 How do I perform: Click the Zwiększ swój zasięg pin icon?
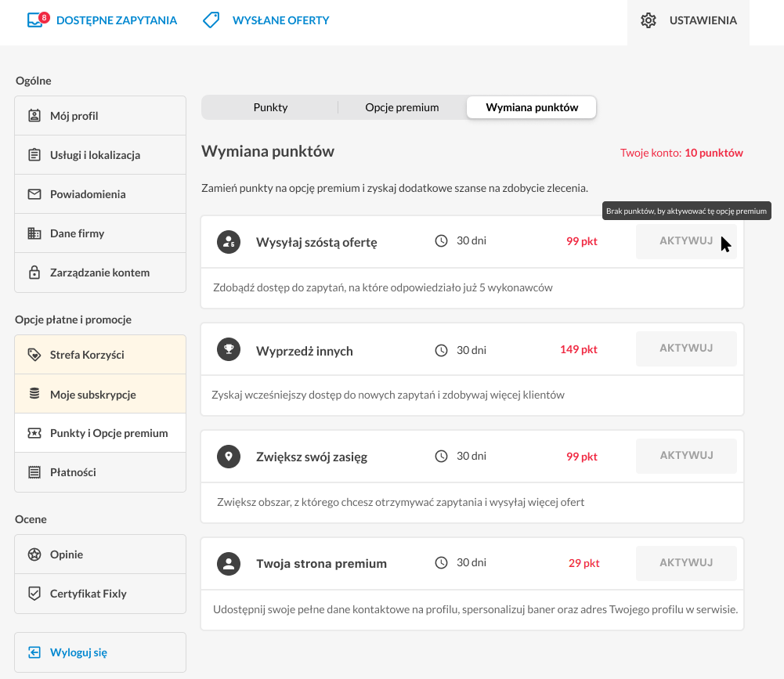tap(229, 457)
